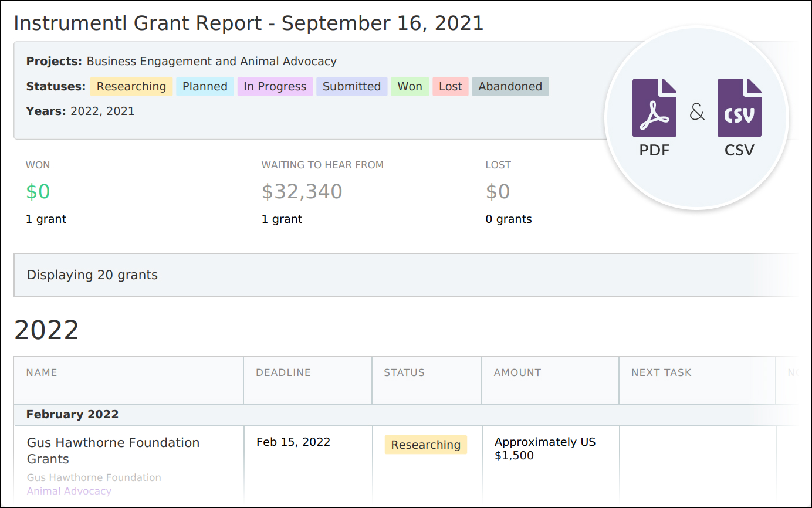Image resolution: width=812 pixels, height=508 pixels.
Task: Select the Planned status tag
Action: click(205, 87)
